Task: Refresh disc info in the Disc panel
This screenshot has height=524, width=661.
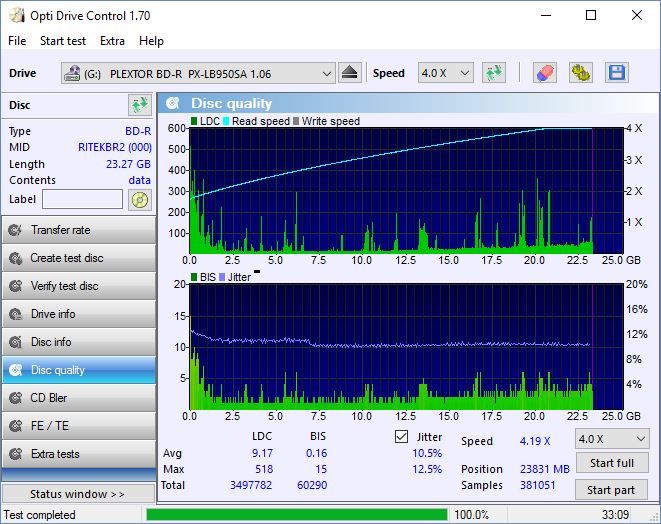Action: click(x=140, y=105)
